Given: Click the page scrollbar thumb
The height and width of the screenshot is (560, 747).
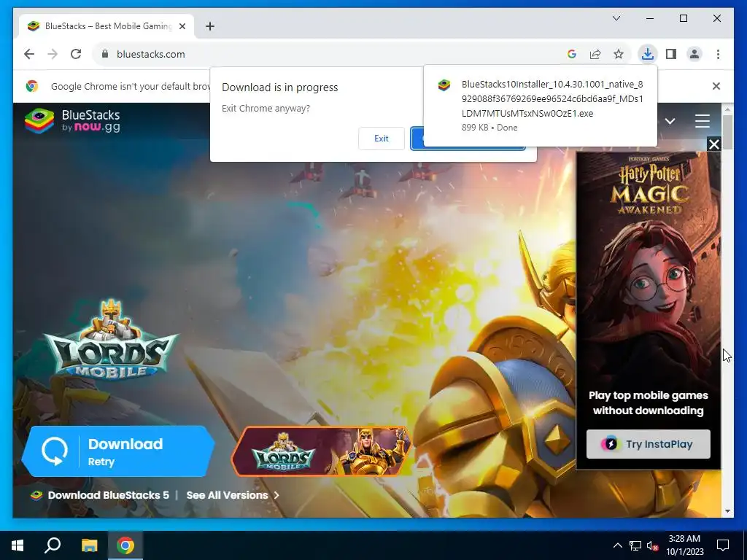Looking at the screenshot, I should (x=727, y=133).
